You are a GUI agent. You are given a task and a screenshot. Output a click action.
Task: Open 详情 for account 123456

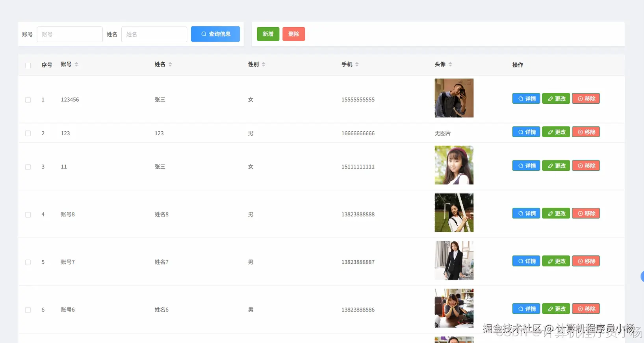pos(526,99)
